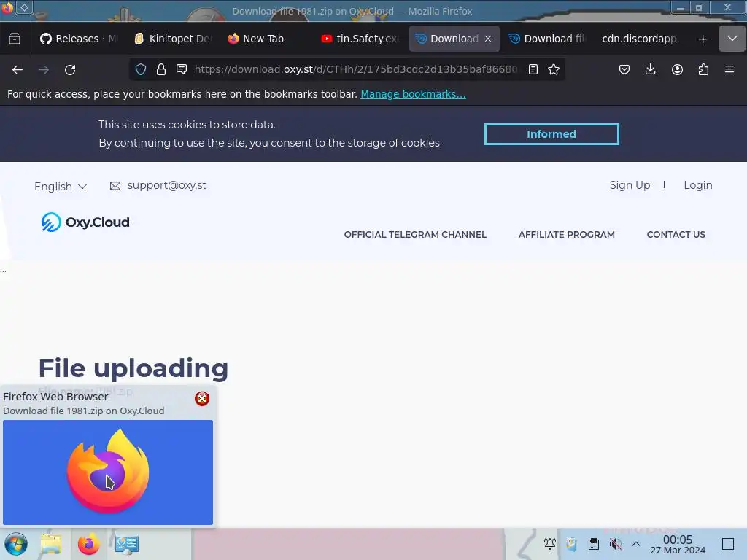The height and width of the screenshot is (560, 747).
Task: Switch to the tin.Safety YouTube tab
Action: (x=360, y=39)
